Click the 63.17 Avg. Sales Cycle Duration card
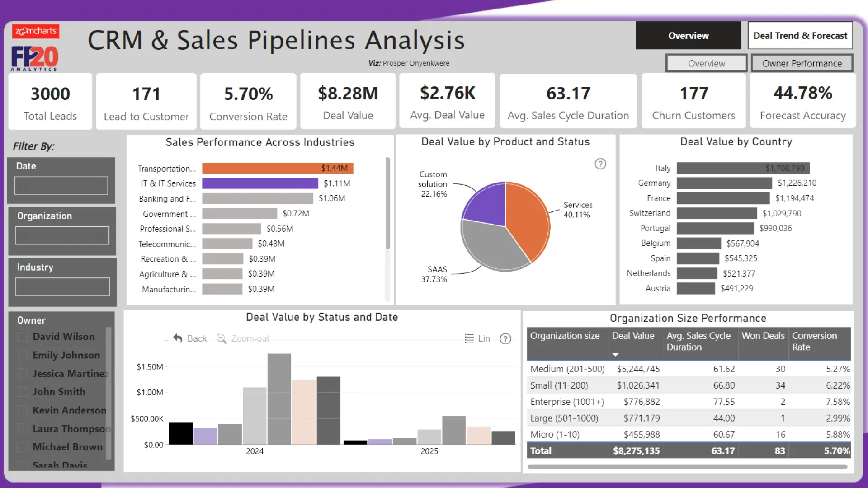The width and height of the screenshot is (868, 488). coord(568,101)
